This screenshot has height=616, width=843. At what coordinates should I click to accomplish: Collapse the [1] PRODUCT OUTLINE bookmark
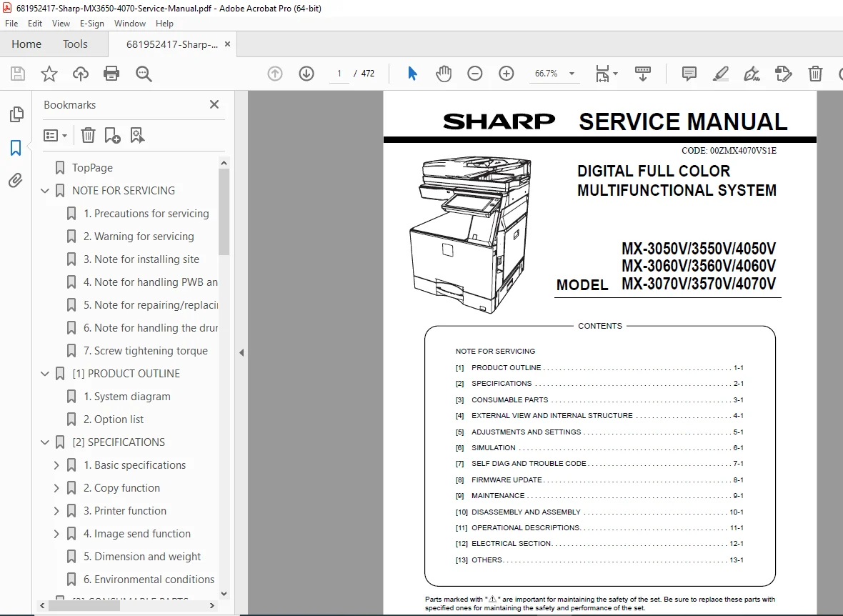pyautogui.click(x=45, y=373)
